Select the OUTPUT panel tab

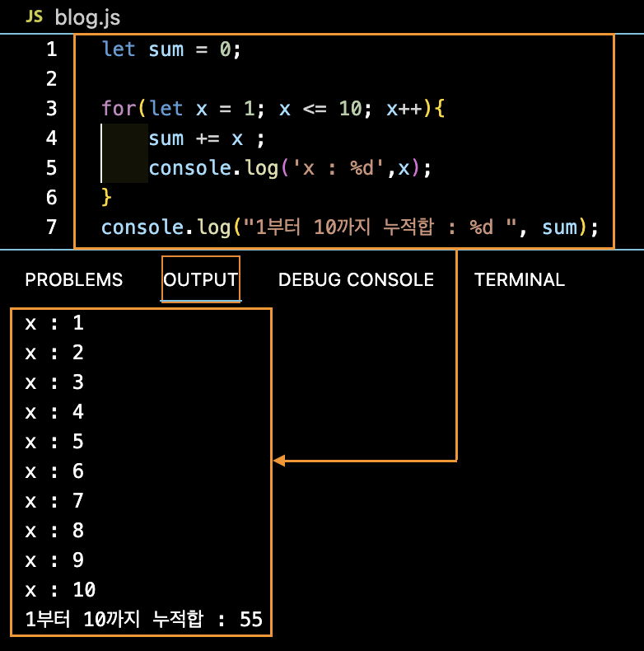point(201,279)
